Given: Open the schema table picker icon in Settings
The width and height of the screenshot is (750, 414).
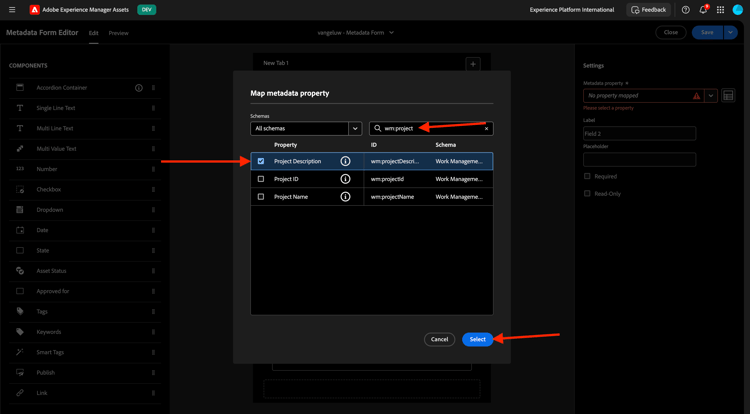Looking at the screenshot, I should point(728,96).
